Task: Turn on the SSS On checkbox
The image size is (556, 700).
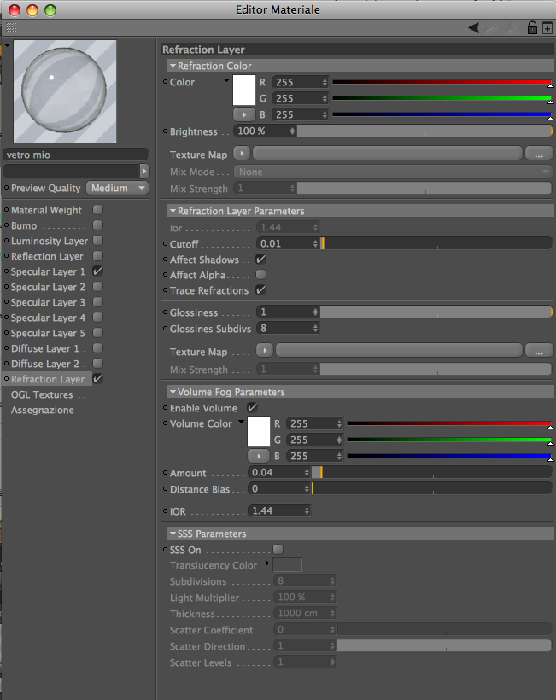Action: 278,549
